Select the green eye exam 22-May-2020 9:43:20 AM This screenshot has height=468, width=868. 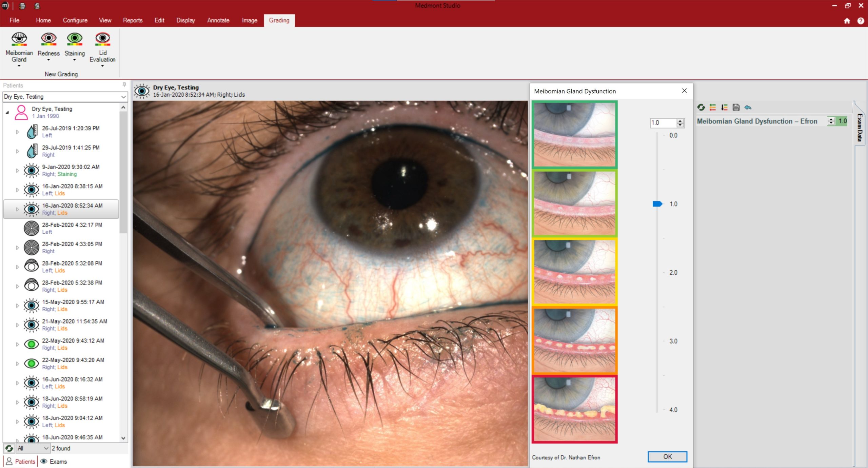click(71, 364)
